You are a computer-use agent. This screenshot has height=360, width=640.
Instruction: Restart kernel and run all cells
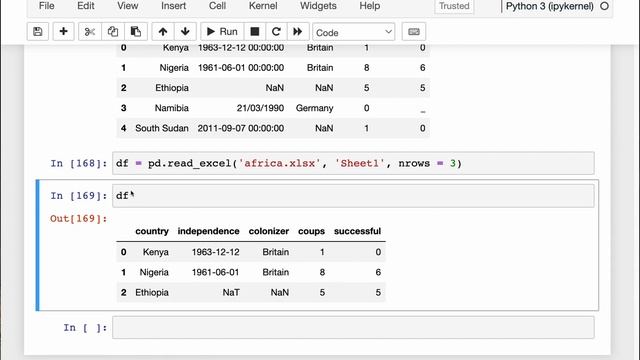coord(298,31)
